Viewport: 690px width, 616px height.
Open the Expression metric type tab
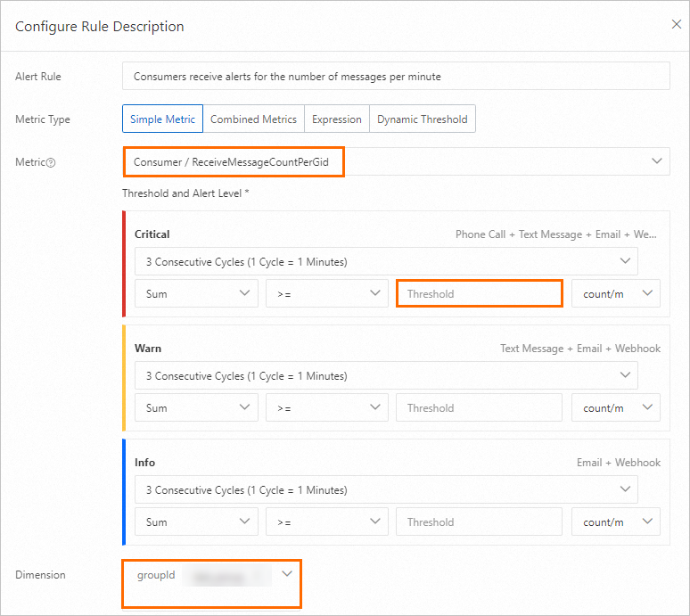(336, 119)
